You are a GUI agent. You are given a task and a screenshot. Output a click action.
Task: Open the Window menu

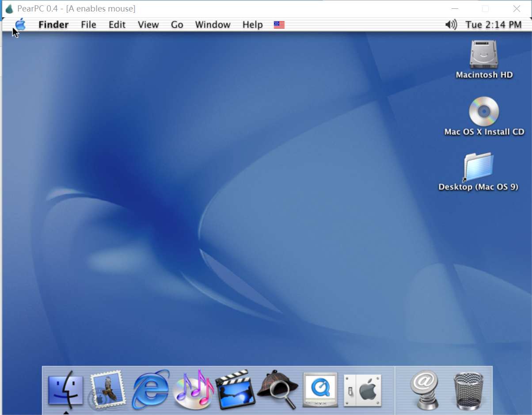213,25
